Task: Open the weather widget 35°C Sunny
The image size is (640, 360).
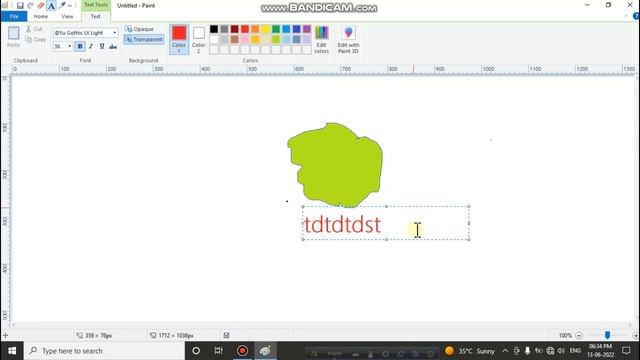Action: 469,351
